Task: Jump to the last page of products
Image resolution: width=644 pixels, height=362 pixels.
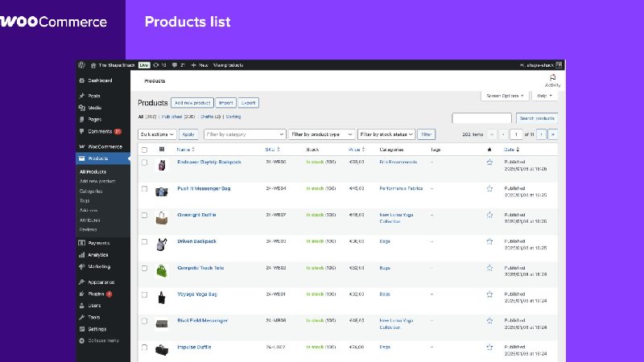Action: 553,134
